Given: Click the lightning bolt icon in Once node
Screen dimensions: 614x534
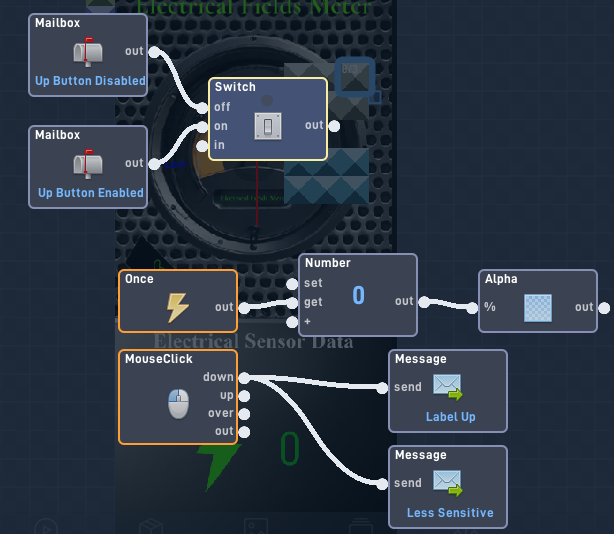Looking at the screenshot, I should click(x=178, y=308).
